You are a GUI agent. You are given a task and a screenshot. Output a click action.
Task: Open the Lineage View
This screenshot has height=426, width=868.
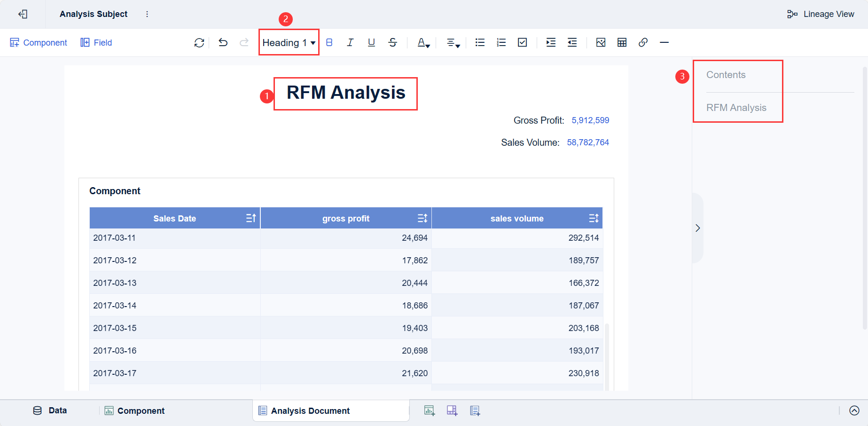(x=821, y=14)
